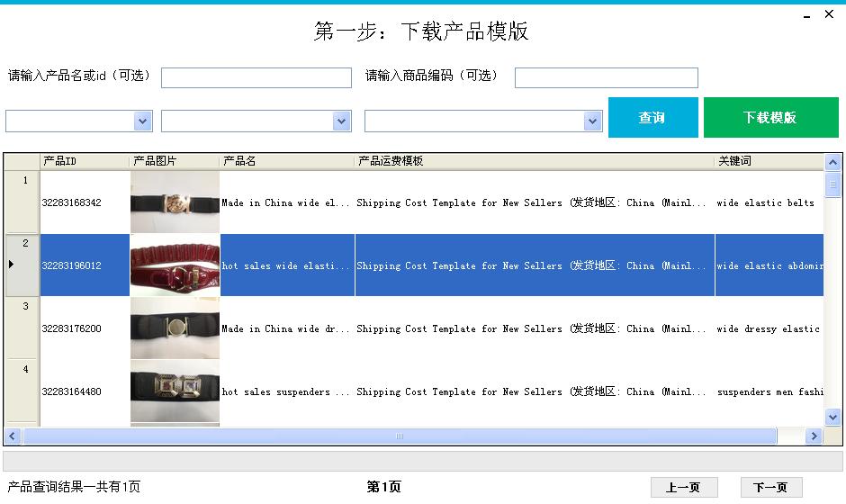Click the 产品运费模板 column header
This screenshot has width=846, height=504.
(x=534, y=161)
